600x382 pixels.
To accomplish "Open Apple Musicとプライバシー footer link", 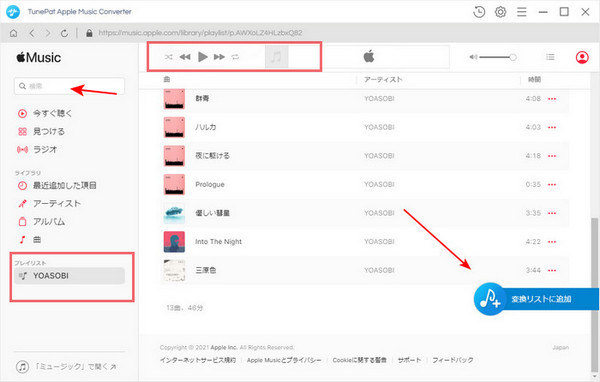I will click(x=284, y=360).
